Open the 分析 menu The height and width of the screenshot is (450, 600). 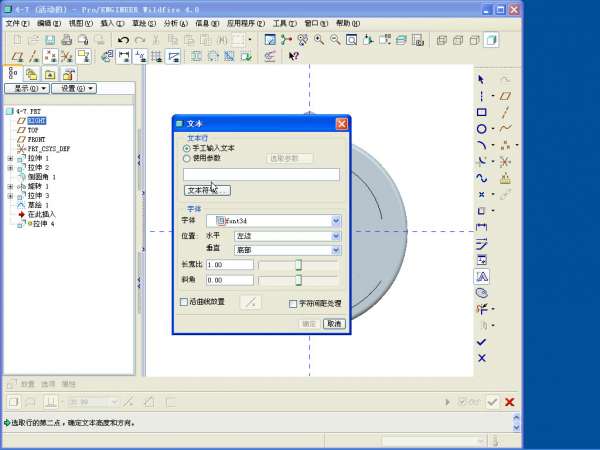point(174,22)
